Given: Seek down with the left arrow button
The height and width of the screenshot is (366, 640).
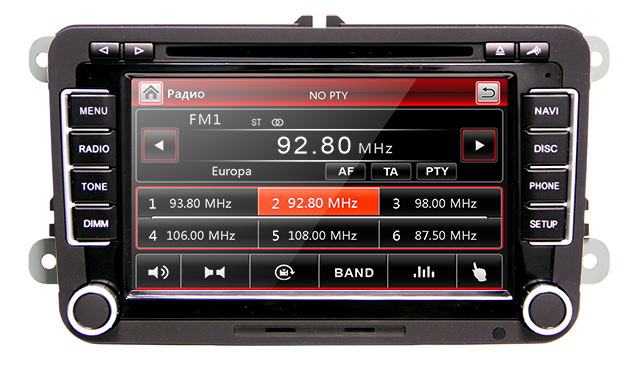Looking at the screenshot, I should point(160,145).
